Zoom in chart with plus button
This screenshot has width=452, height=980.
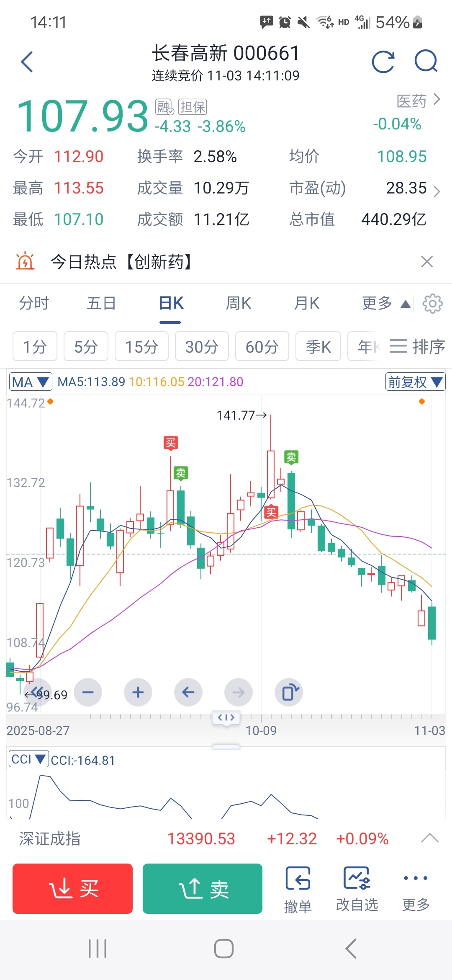(138, 692)
